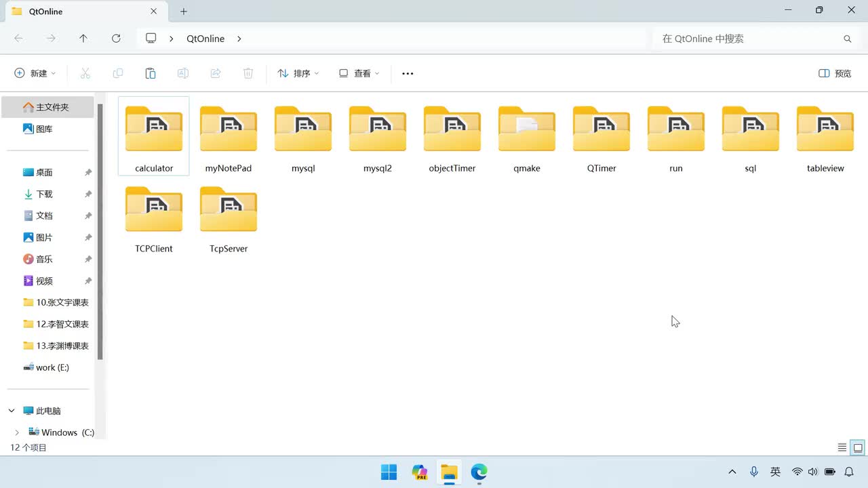Open the myNotePad folder

pyautogui.click(x=229, y=136)
